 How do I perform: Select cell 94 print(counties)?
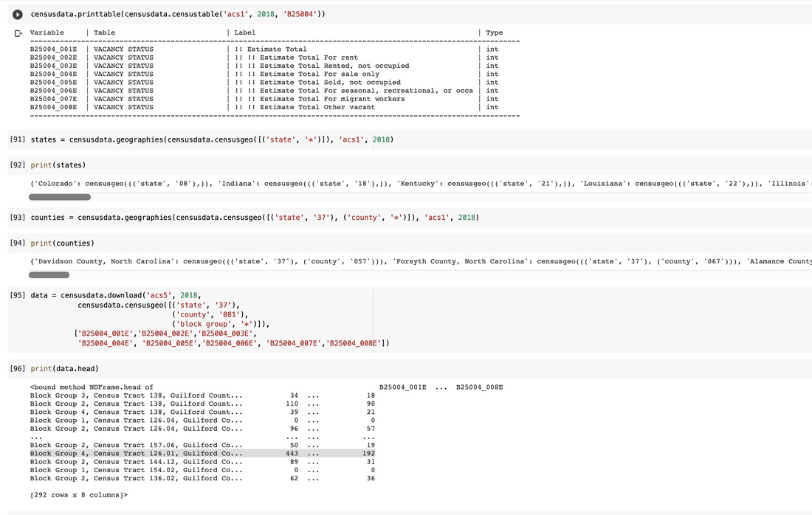[409, 243]
